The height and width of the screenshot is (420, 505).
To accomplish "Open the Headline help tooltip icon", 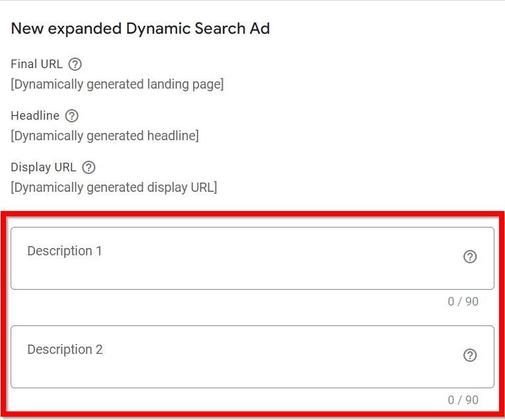I will 72,116.
